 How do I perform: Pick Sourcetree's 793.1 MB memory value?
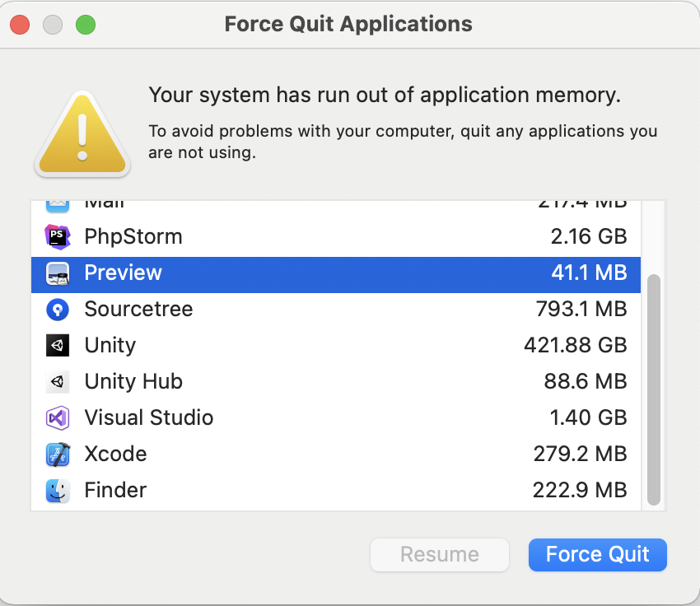pyautogui.click(x=581, y=310)
